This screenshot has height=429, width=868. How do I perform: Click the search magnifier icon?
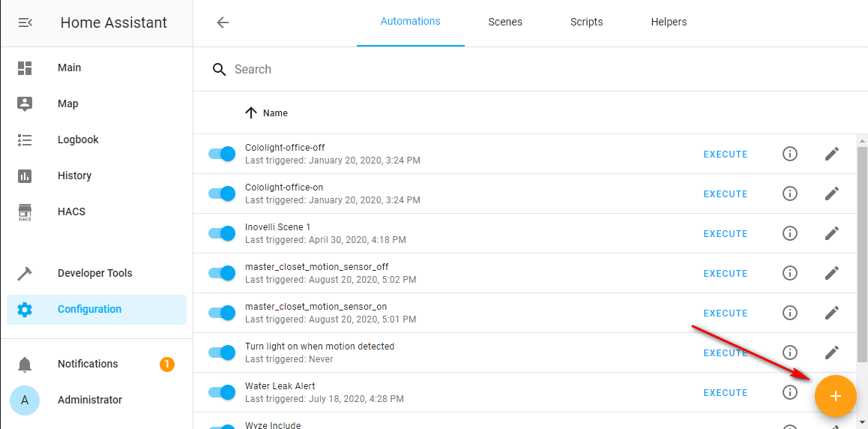tap(220, 69)
